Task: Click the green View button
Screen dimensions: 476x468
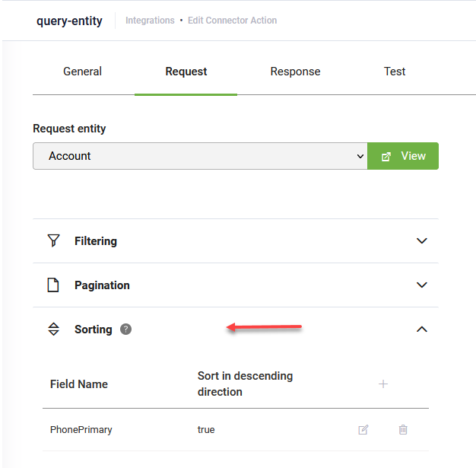Action: pyautogui.click(x=403, y=156)
